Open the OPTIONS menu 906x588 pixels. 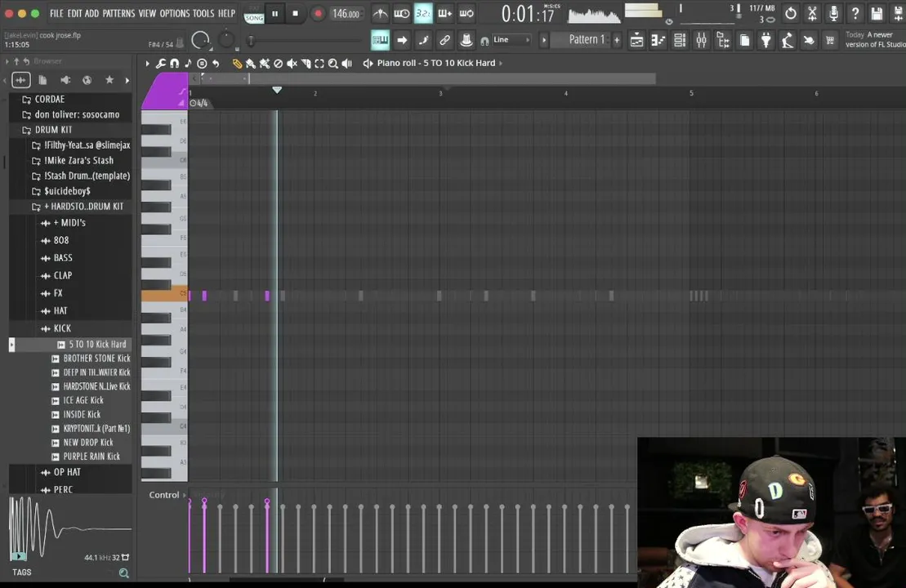click(174, 13)
